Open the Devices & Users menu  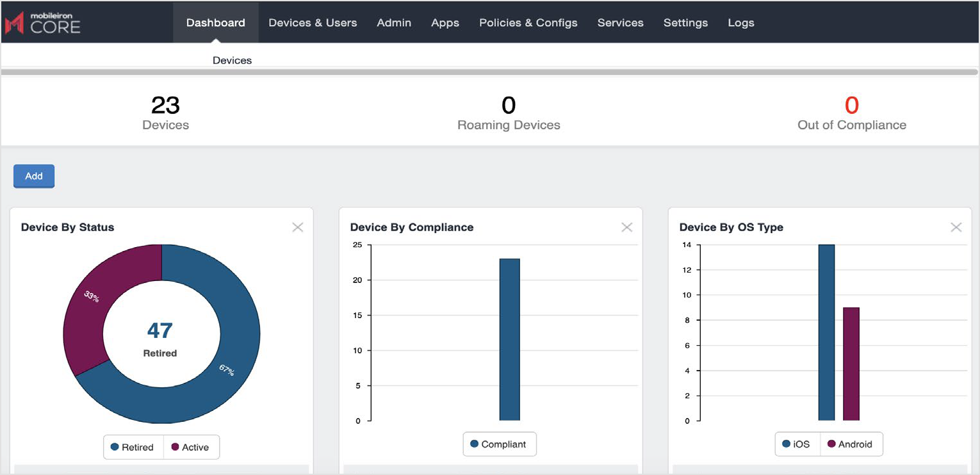point(313,22)
